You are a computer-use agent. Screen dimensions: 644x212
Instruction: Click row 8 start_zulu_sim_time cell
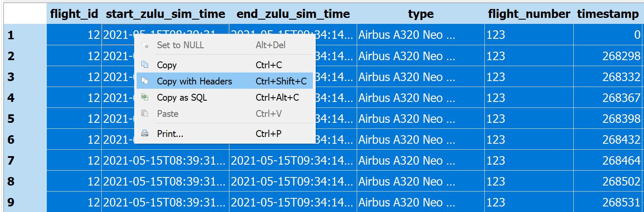(x=165, y=181)
